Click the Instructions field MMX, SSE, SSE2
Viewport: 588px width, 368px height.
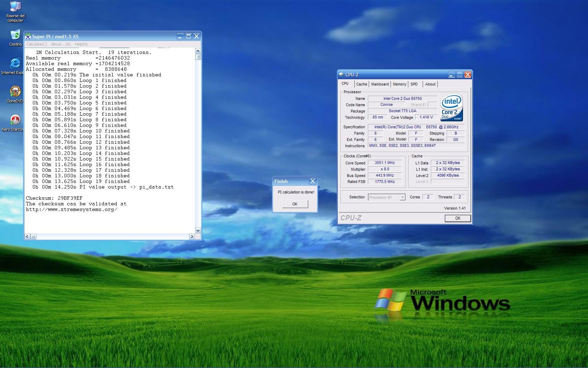click(416, 146)
